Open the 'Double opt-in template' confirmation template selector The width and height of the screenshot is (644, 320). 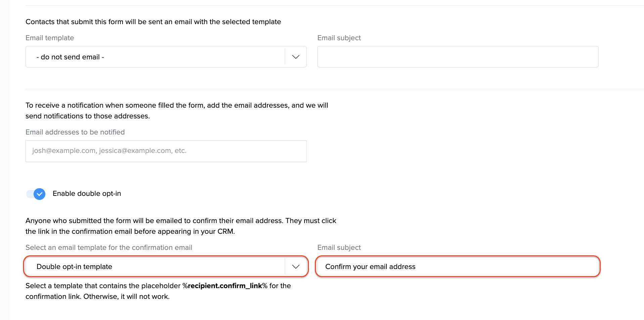coord(155,267)
